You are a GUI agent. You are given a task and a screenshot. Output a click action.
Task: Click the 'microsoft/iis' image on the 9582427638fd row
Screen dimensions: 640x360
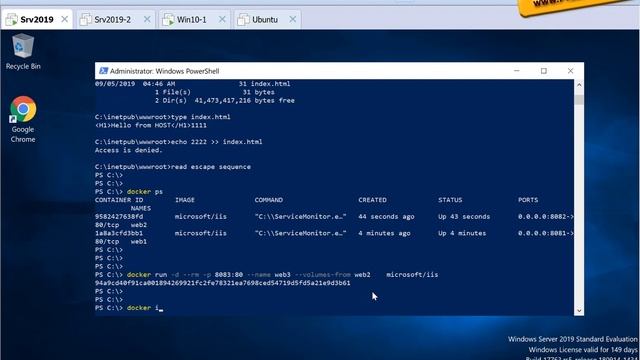tap(200, 217)
